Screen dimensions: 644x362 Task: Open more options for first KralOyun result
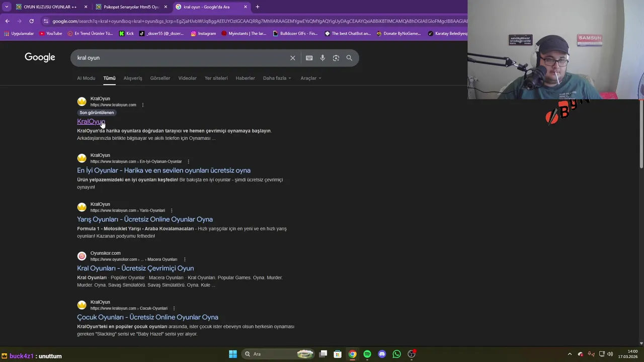[x=143, y=105]
